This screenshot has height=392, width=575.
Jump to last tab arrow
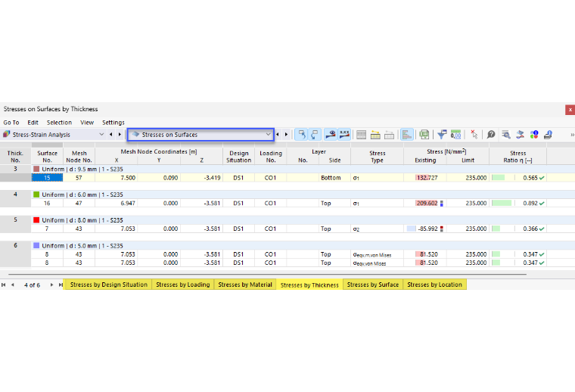click(x=61, y=285)
